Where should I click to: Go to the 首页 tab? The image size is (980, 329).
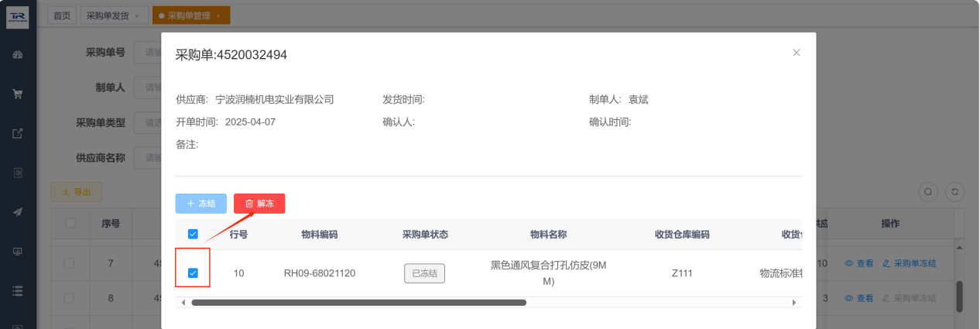coord(62,15)
